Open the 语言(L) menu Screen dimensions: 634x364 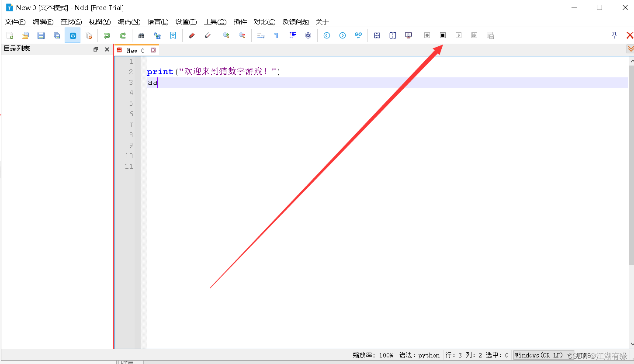(x=158, y=21)
